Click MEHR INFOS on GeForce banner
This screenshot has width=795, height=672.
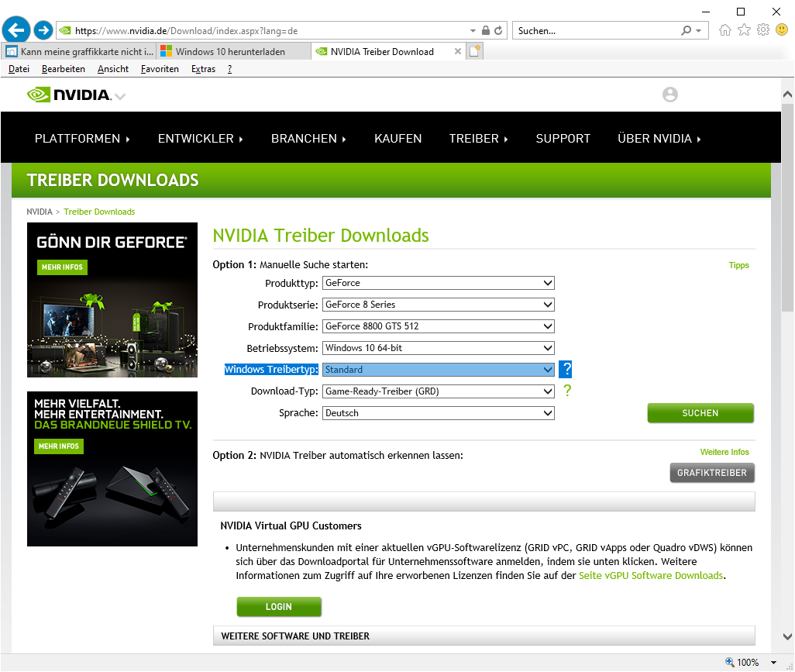(62, 267)
